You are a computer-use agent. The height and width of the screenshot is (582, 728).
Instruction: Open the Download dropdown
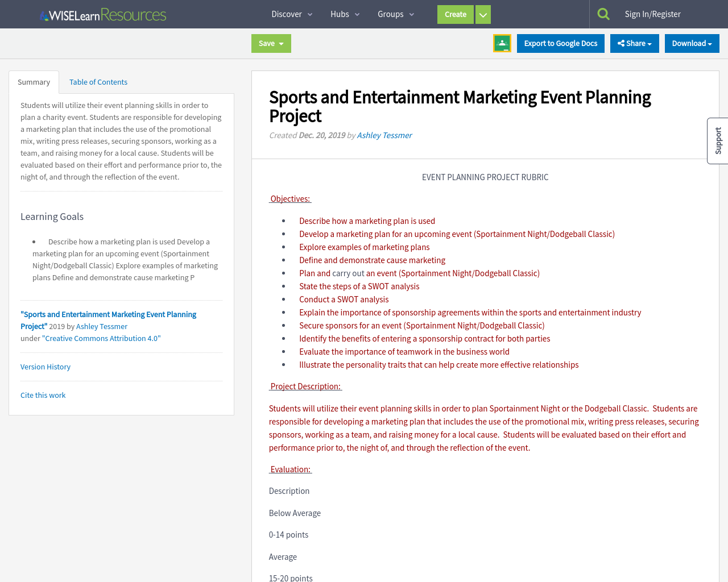[x=692, y=43]
